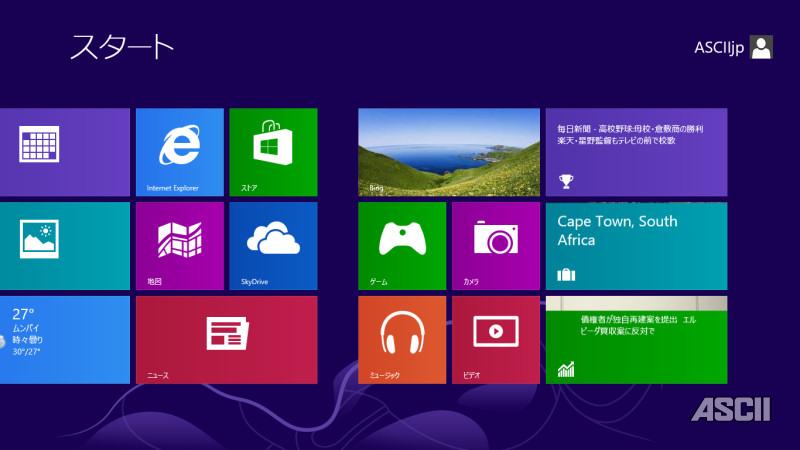The height and width of the screenshot is (450, 800).
Task: Open the ミュージック (Music) tile
Action: tap(402, 340)
